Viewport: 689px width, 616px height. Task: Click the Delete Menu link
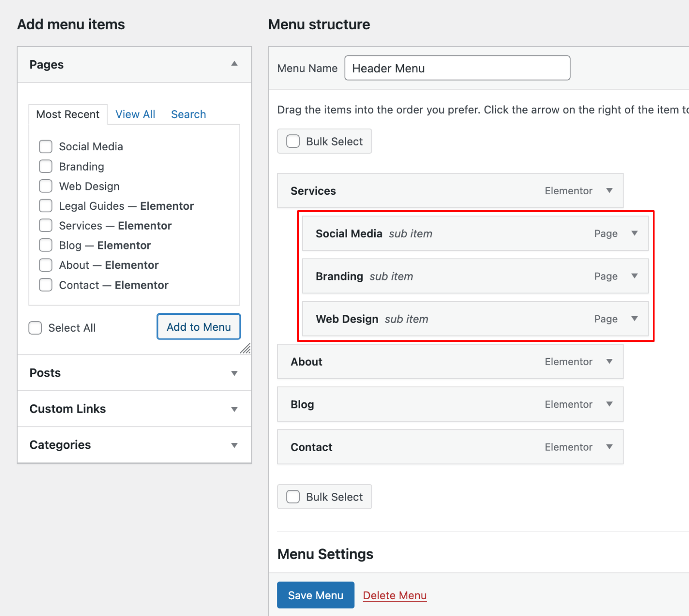(394, 595)
